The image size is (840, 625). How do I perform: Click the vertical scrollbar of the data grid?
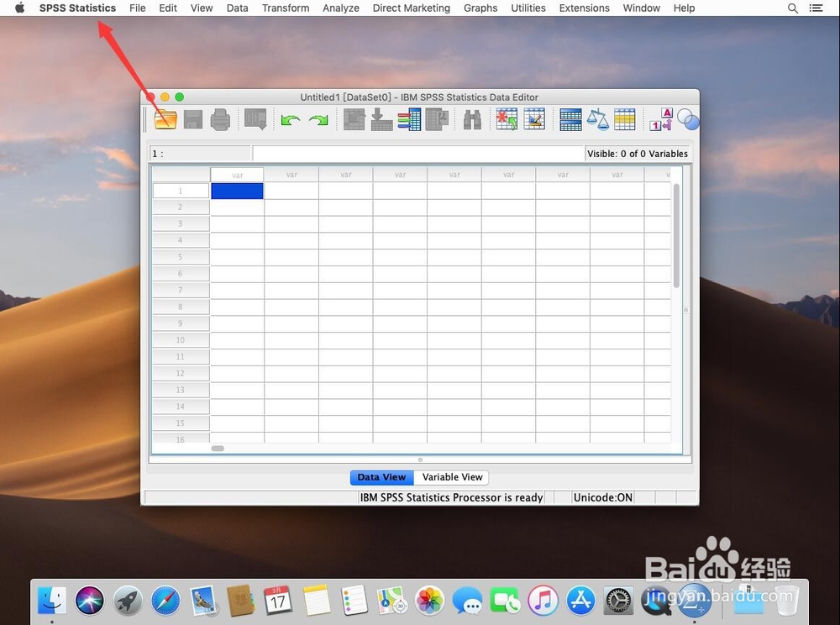point(676,236)
